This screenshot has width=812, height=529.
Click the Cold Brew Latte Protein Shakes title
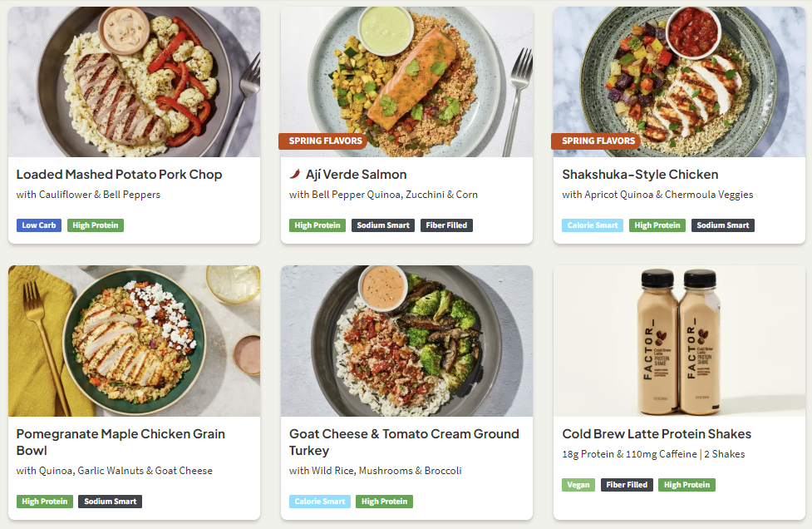(x=657, y=434)
